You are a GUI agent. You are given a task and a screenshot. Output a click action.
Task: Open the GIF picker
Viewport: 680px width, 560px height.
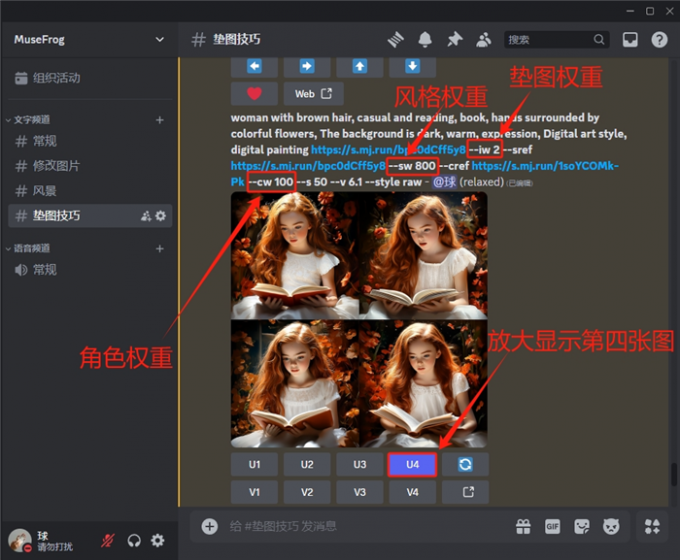552,527
